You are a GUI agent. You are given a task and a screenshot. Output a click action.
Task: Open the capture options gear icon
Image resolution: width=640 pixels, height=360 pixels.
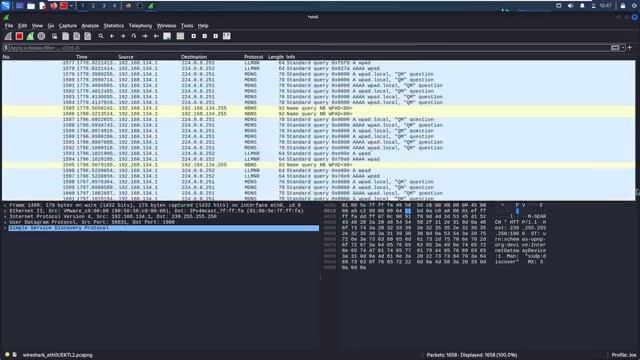pyautogui.click(x=41, y=36)
